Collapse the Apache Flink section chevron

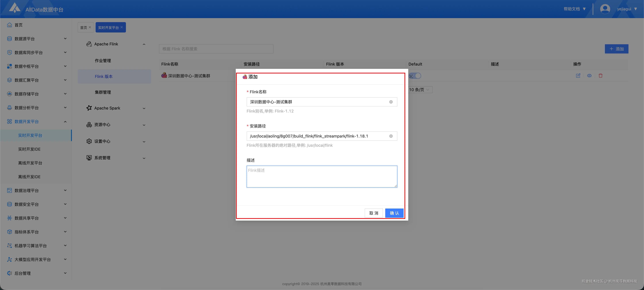coord(144,44)
